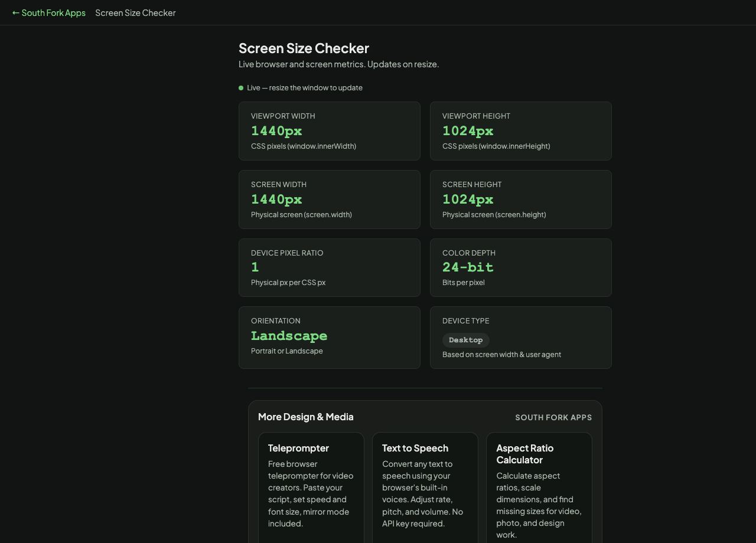756x543 pixels.
Task: Click the COLOR DEPTH label
Action: click(x=469, y=253)
